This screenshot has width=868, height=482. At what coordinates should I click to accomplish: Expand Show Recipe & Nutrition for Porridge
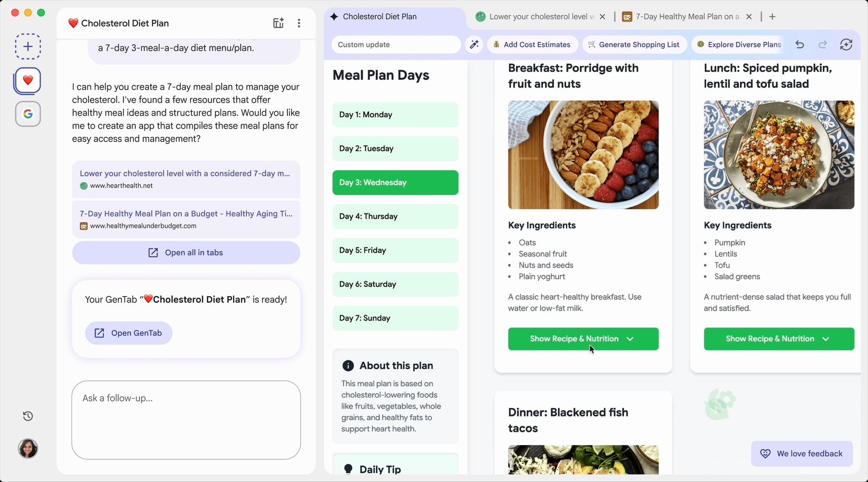(x=583, y=339)
